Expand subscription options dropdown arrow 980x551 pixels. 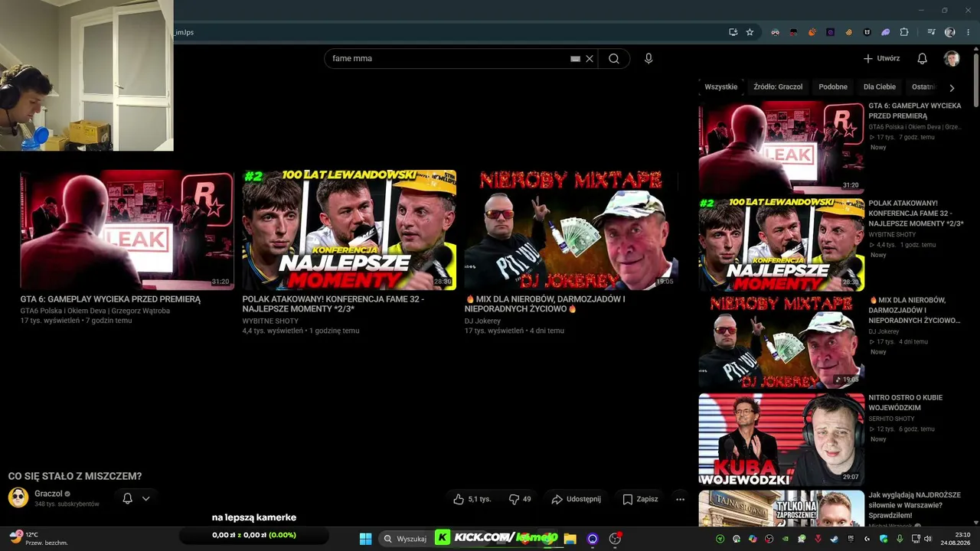(x=145, y=498)
